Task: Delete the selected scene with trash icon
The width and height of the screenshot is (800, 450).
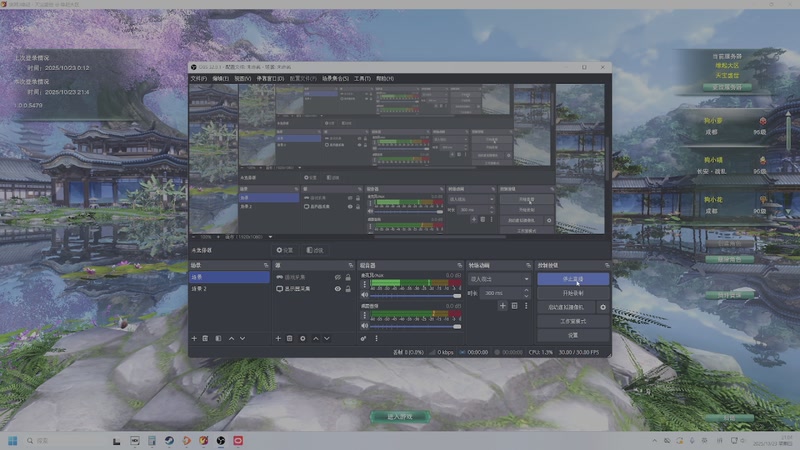Action: (x=205, y=338)
